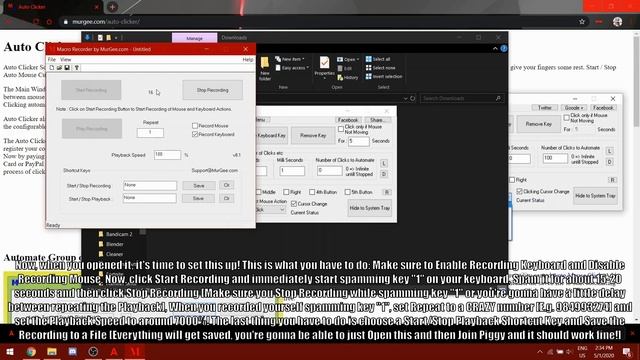Click Select none in Explorer ribbon
640x360 pixels.
tap(380, 68)
